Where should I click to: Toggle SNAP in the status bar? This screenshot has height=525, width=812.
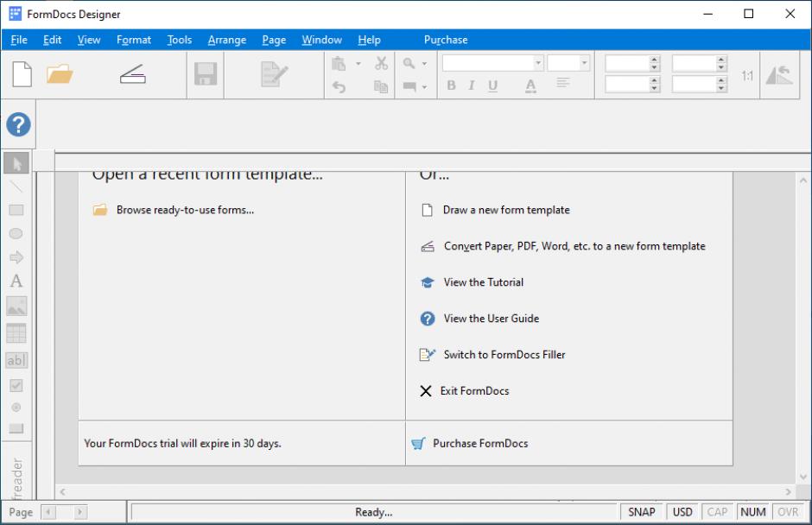click(642, 512)
